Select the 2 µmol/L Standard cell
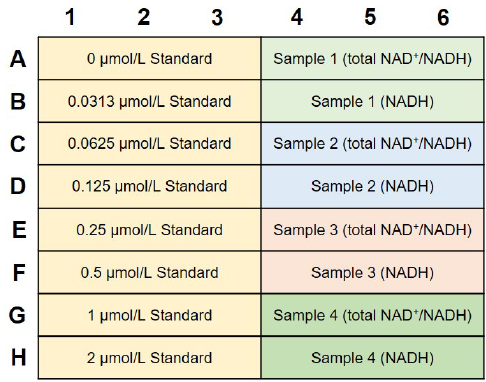 point(150,357)
